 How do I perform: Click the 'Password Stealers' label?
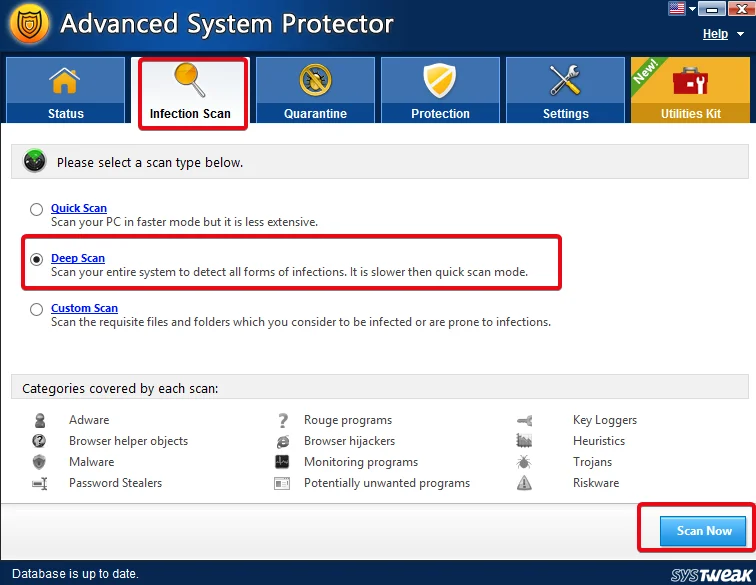tap(115, 483)
